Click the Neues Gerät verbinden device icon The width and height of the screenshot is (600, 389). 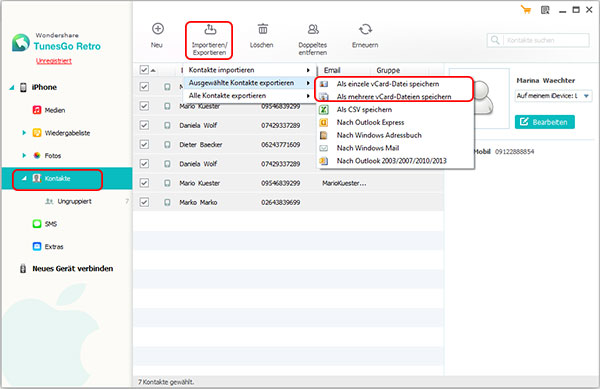[x=23, y=269]
